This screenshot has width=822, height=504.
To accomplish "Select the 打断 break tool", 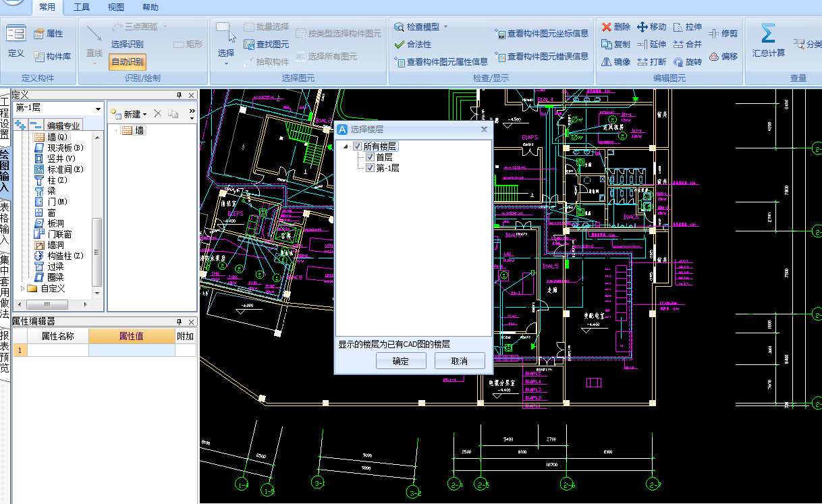I will (x=652, y=61).
